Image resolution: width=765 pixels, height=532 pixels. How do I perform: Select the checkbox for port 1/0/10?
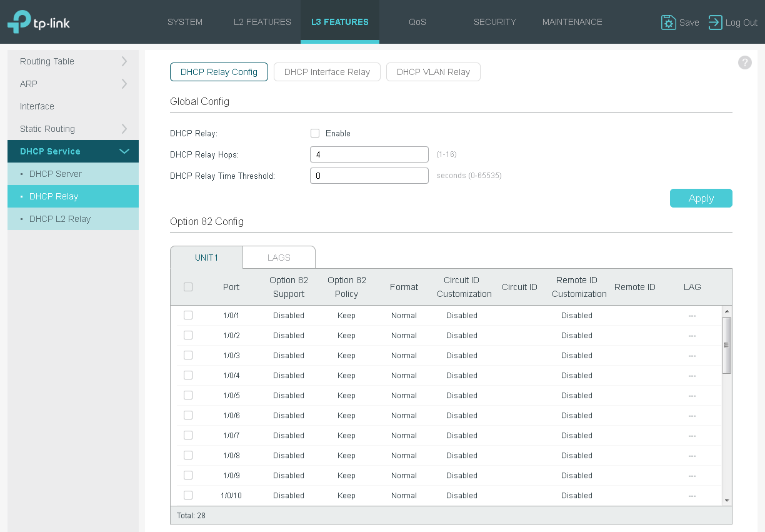pyautogui.click(x=188, y=495)
